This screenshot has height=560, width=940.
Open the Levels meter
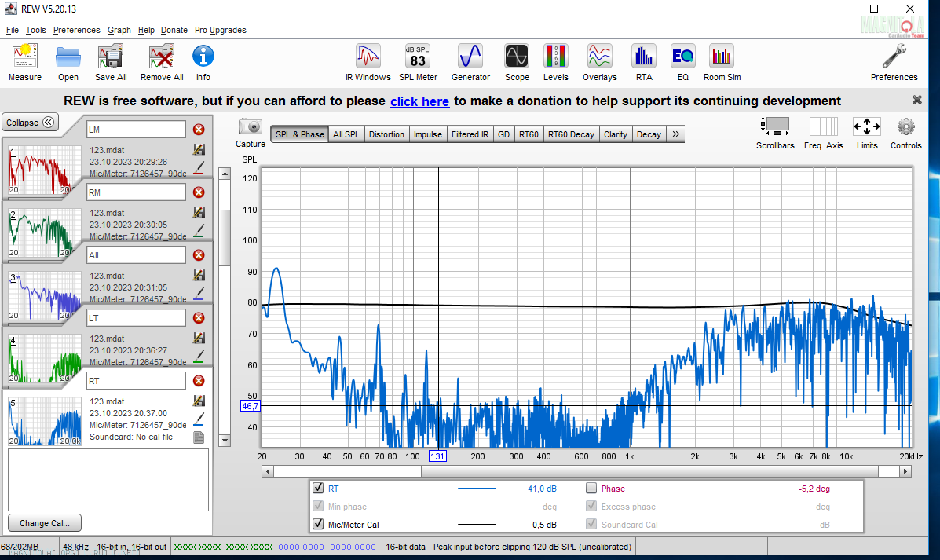[x=556, y=62]
